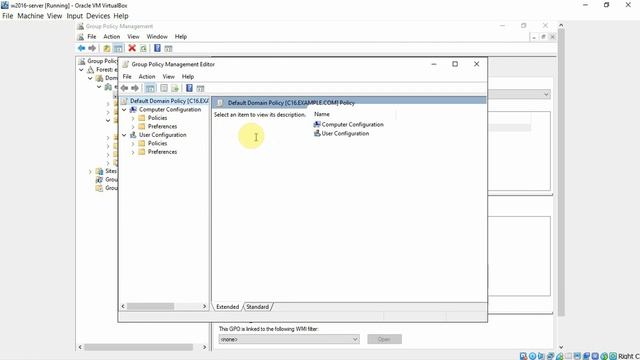
Task: Expand Policies under User Configuration
Action: tap(133, 144)
